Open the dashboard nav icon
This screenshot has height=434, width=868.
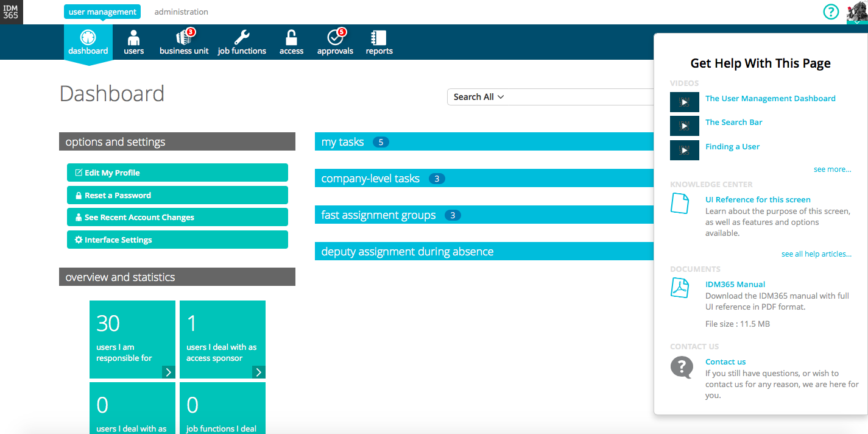[88, 37]
